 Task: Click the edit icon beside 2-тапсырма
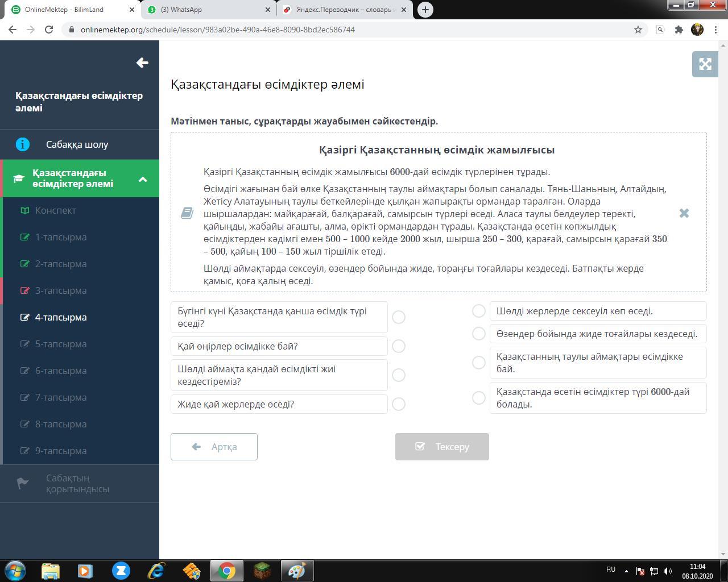(x=24, y=264)
